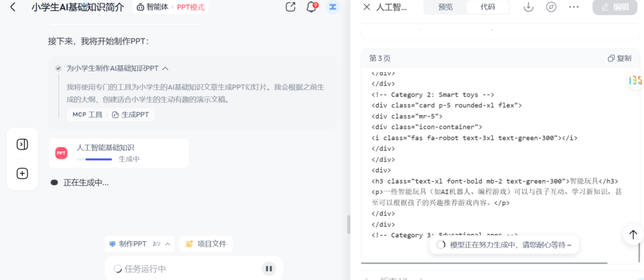Open the three-dot more options menu
This screenshot has width=644, height=280.
[x=574, y=7]
